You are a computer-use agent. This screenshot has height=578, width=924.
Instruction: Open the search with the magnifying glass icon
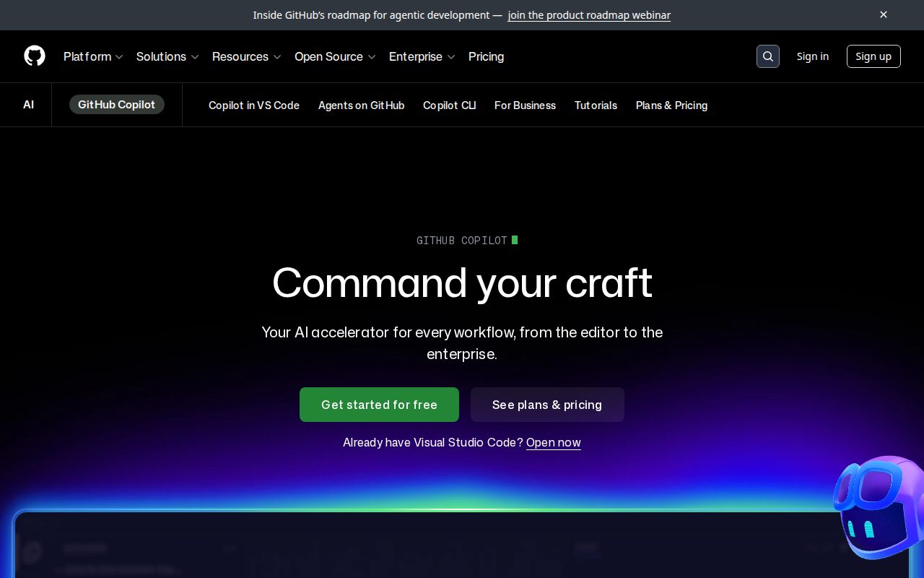point(768,56)
